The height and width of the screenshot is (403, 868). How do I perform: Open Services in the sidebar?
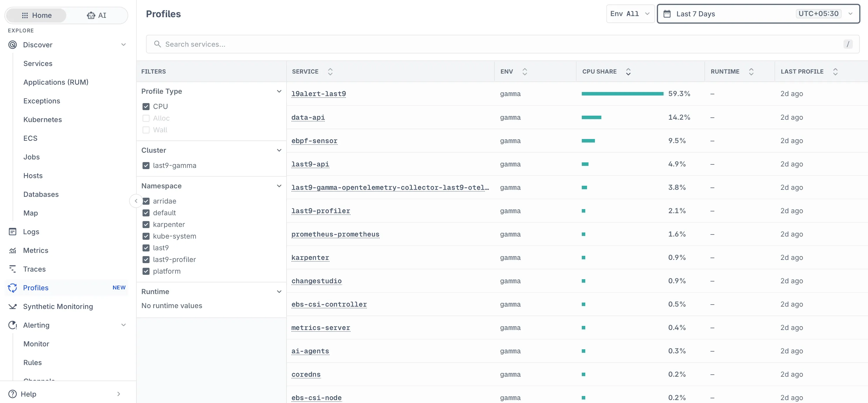coord(38,63)
